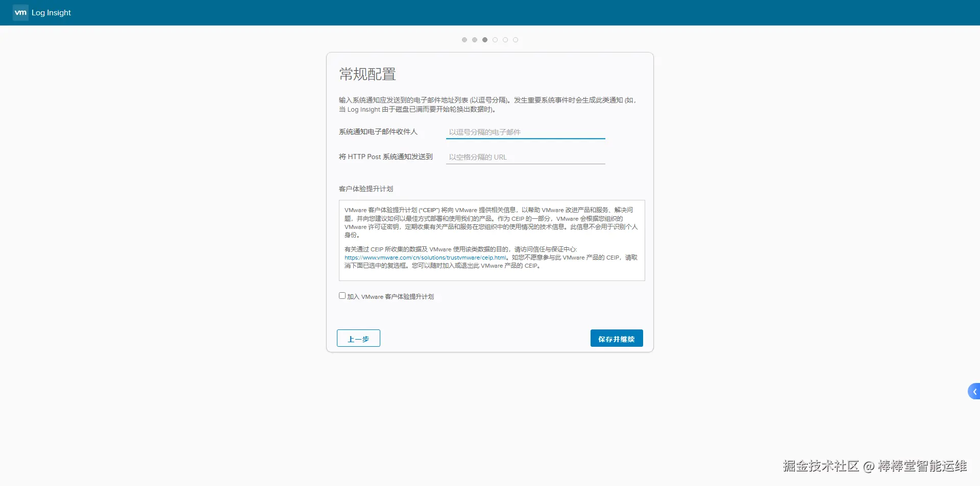980x486 pixels.
Task: Click the 常规配置 heading
Action: click(367, 74)
